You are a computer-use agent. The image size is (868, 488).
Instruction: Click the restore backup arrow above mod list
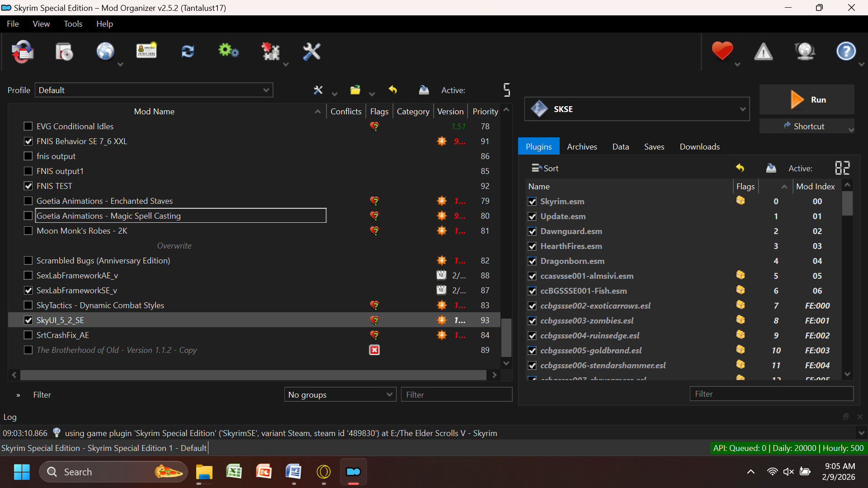point(393,90)
